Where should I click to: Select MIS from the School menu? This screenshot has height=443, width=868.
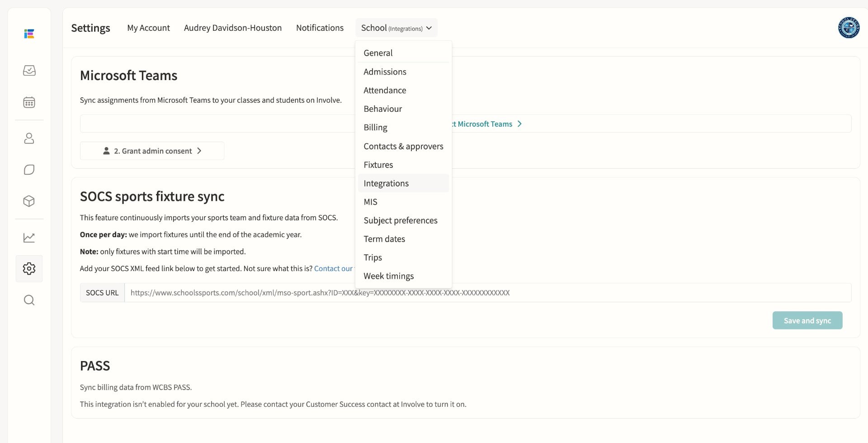click(403, 202)
